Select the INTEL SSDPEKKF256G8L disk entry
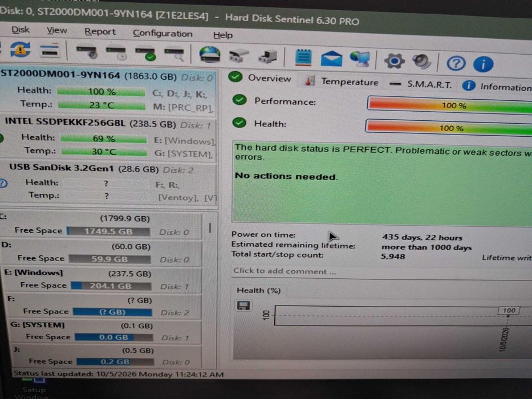The height and width of the screenshot is (399, 532). (108, 138)
